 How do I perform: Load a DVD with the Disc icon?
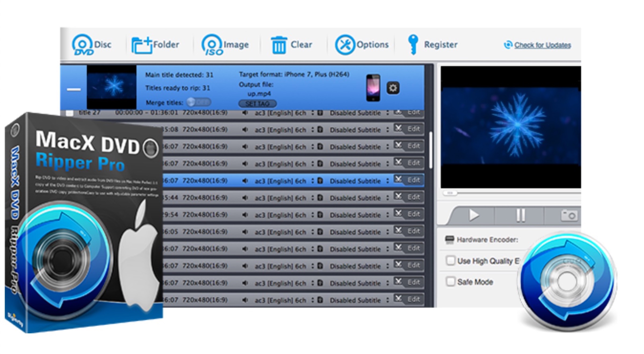click(x=83, y=45)
